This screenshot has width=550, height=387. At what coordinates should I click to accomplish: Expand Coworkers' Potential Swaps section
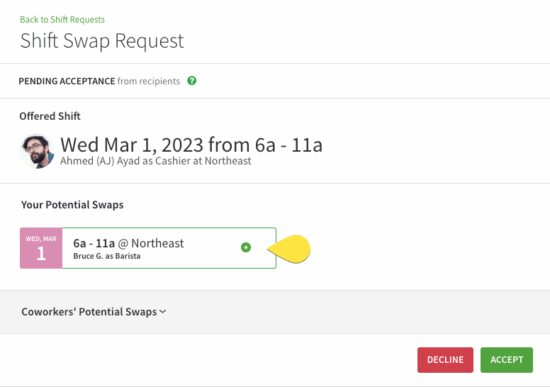pos(94,312)
